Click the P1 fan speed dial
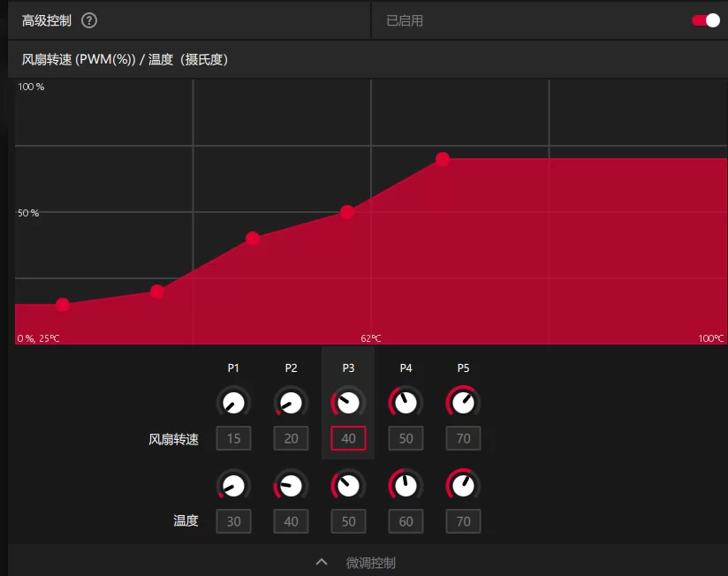The height and width of the screenshot is (576, 728). pyautogui.click(x=233, y=403)
